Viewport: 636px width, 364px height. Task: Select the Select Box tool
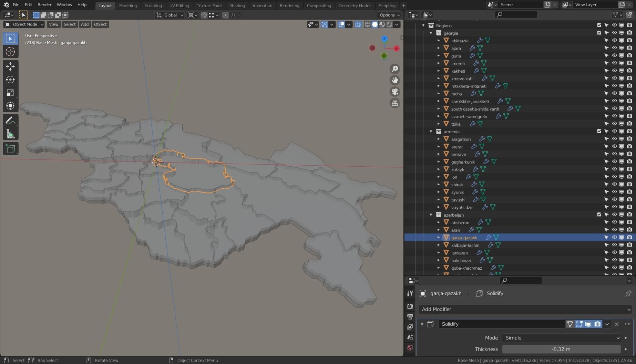click(x=10, y=38)
